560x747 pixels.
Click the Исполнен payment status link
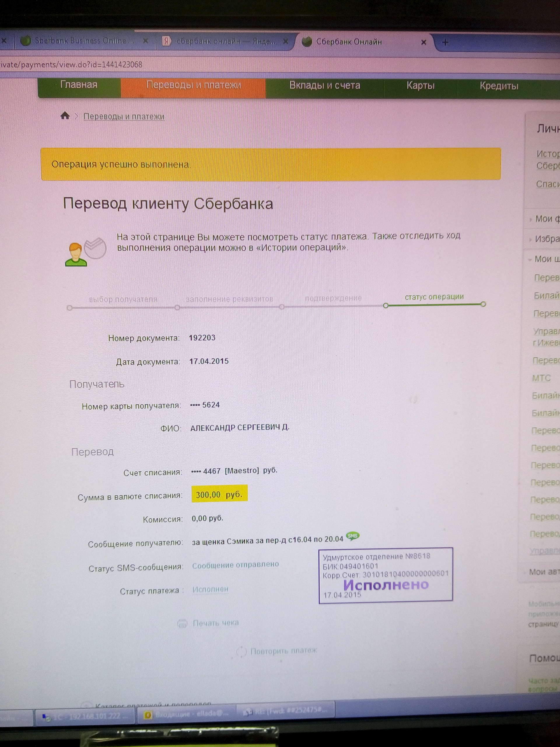(x=210, y=589)
